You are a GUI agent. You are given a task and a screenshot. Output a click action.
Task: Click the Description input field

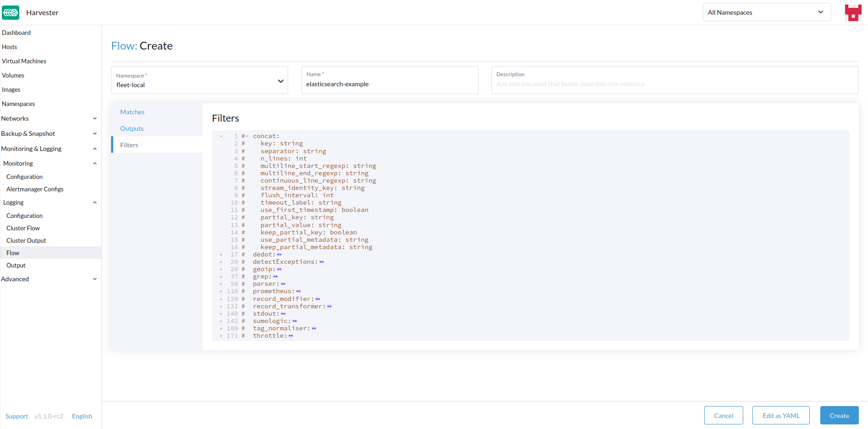point(674,84)
